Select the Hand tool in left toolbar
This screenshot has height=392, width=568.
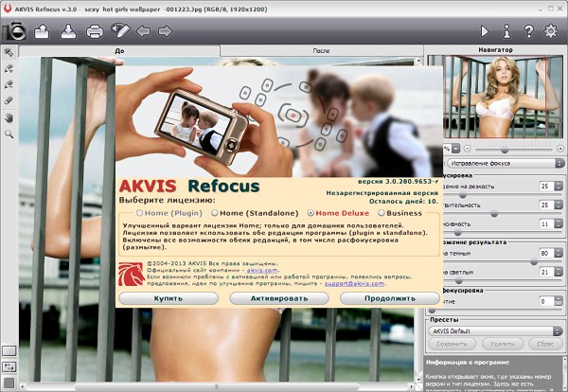9,117
